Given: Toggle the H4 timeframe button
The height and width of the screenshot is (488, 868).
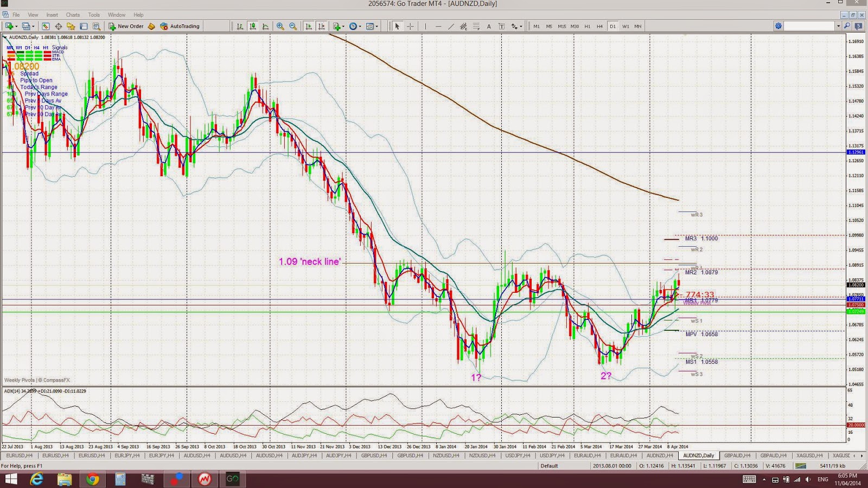Looking at the screenshot, I should (599, 26).
